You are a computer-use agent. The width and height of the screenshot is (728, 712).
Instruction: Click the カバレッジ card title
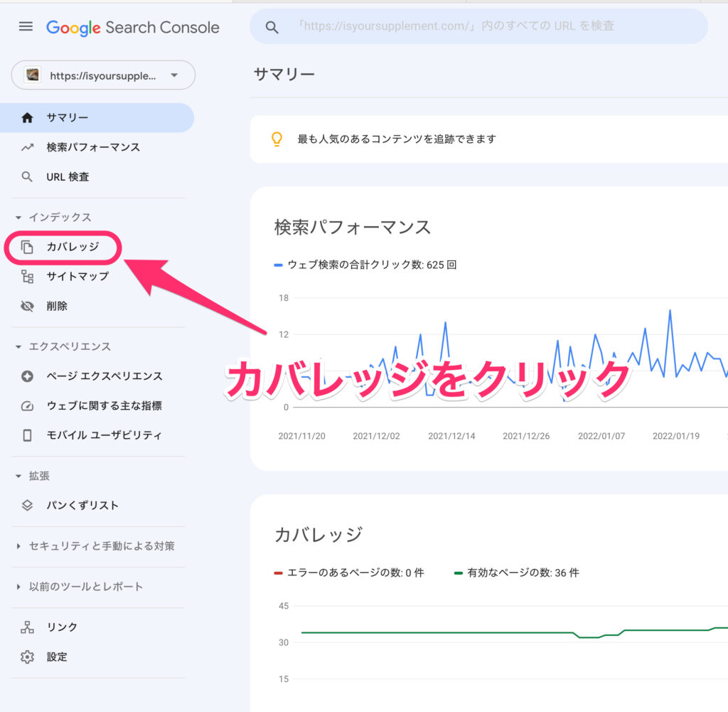click(x=318, y=535)
